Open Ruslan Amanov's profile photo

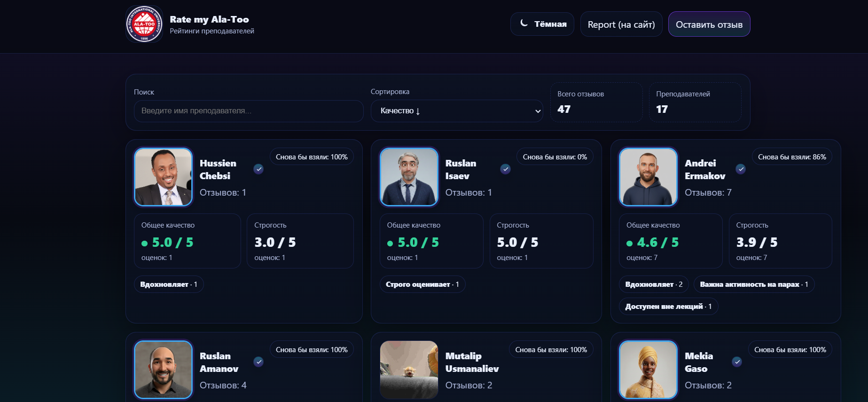pyautogui.click(x=164, y=370)
